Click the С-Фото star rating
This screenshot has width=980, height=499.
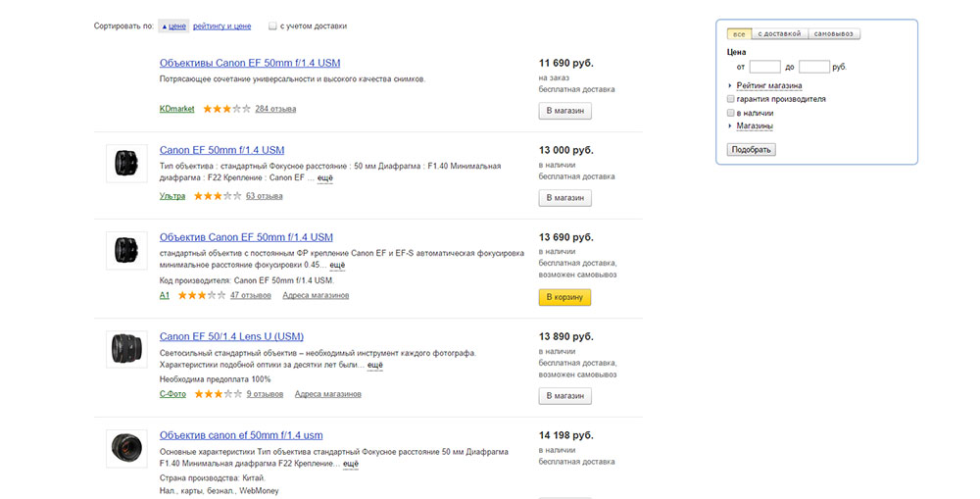pos(219,394)
